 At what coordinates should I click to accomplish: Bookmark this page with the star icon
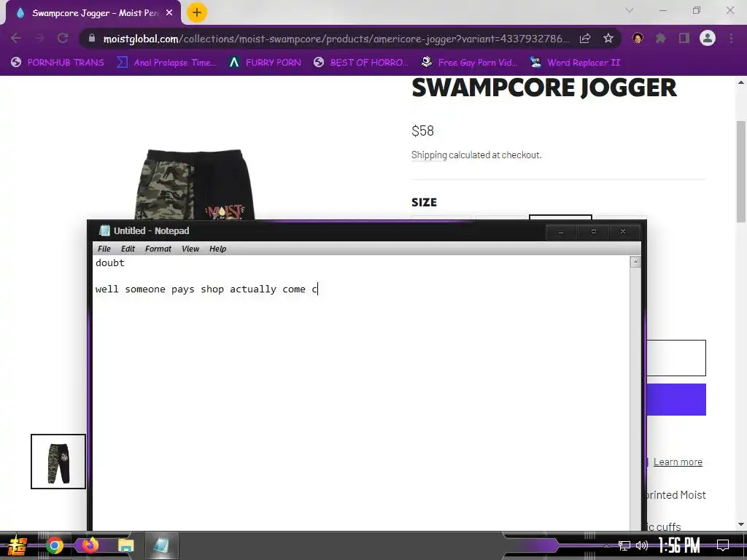click(608, 38)
